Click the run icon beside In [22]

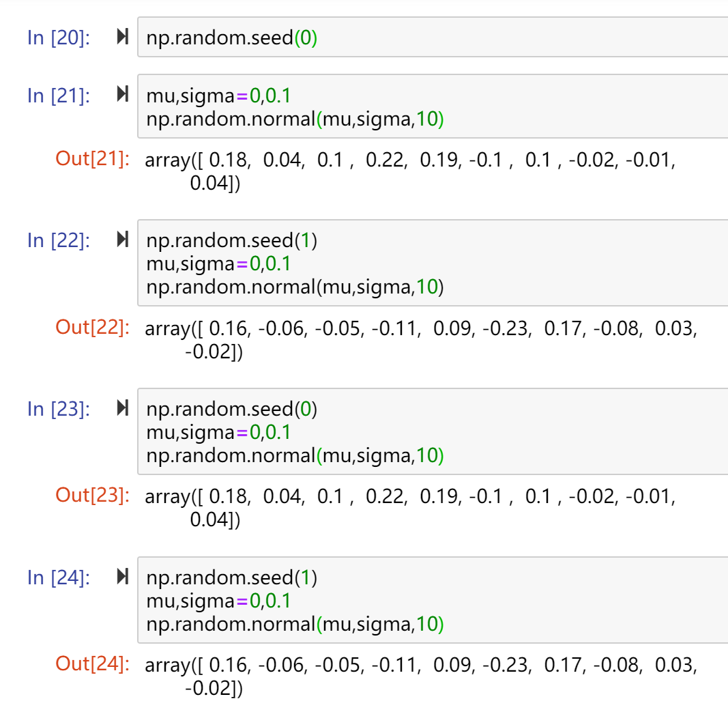123,239
